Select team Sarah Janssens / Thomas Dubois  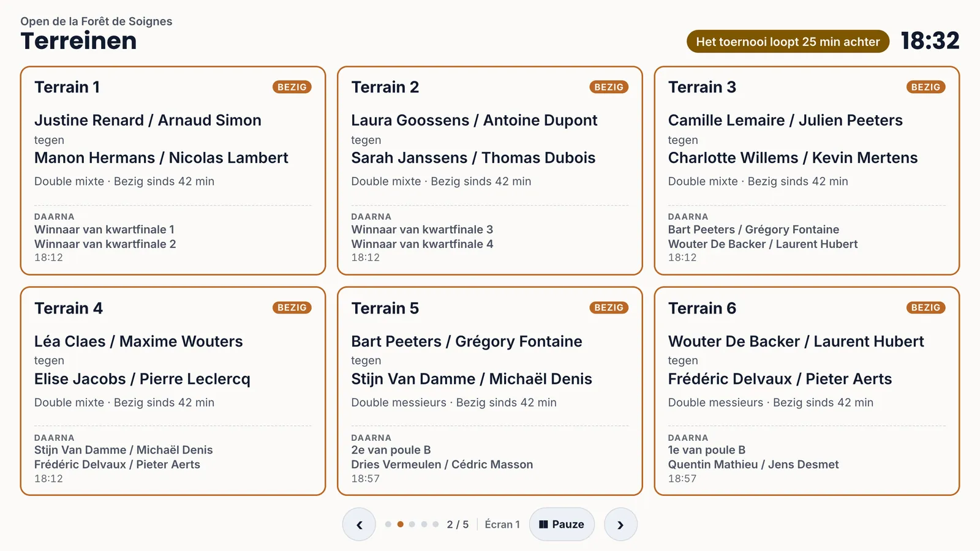click(473, 157)
